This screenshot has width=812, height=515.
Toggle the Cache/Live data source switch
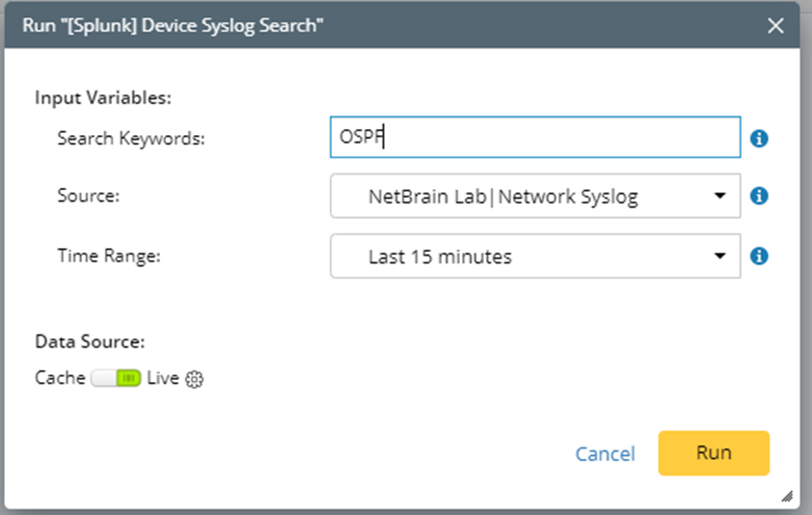tap(117, 378)
